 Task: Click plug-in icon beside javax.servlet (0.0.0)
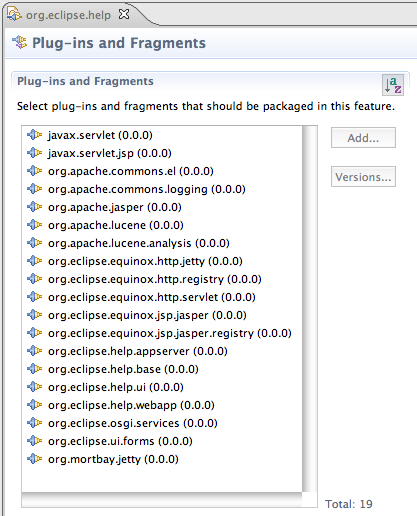[35, 135]
